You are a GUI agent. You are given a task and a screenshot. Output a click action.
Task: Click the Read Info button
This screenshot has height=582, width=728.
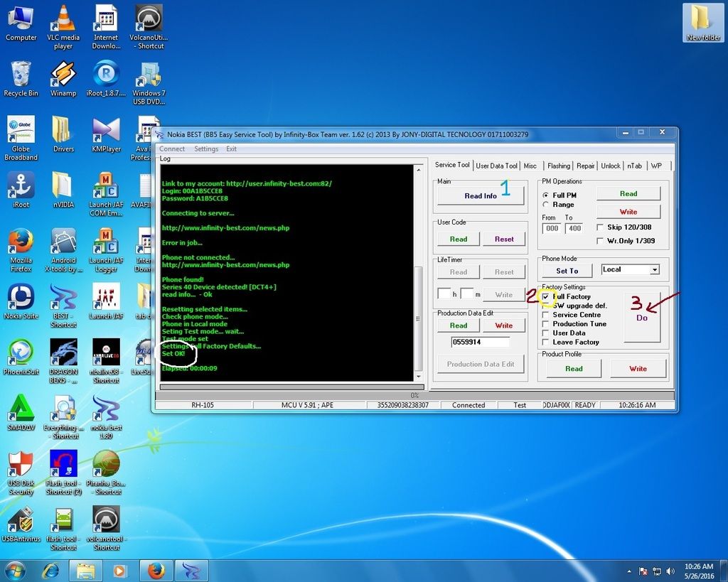pyautogui.click(x=481, y=195)
